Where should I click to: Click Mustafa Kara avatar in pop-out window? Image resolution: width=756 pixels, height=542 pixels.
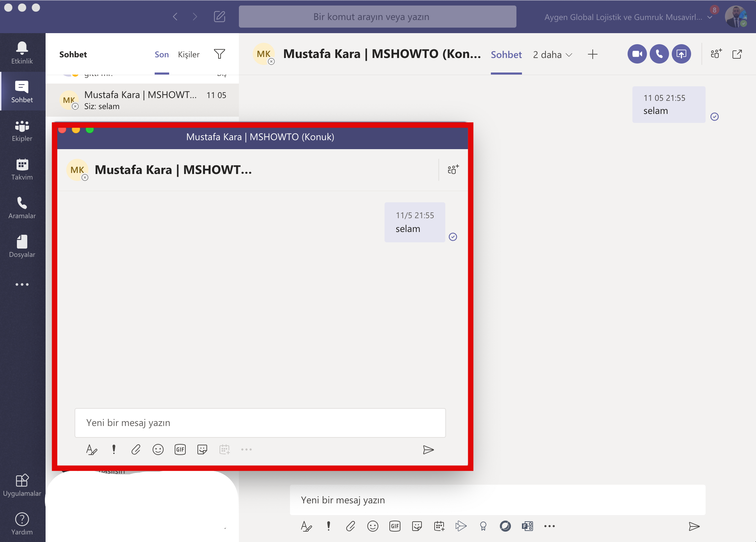click(x=78, y=170)
